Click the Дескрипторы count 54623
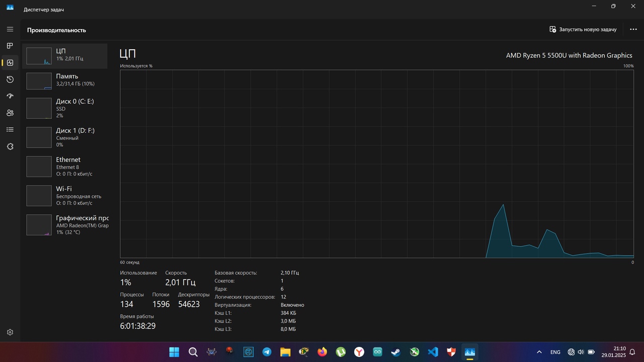Image resolution: width=644 pixels, height=362 pixels. coord(189,304)
